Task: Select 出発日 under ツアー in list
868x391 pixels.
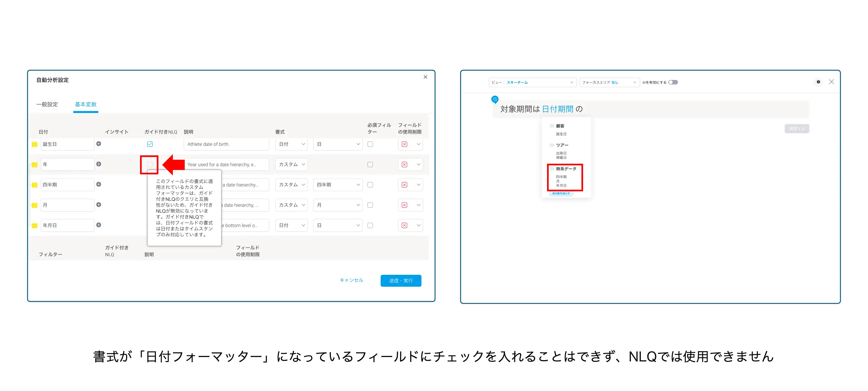Action: (561, 153)
